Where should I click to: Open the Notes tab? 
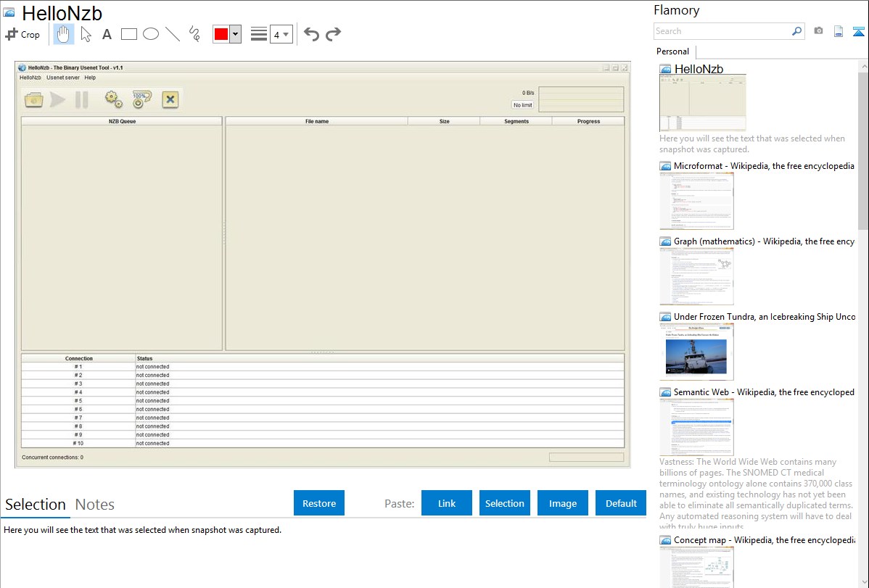coord(95,505)
